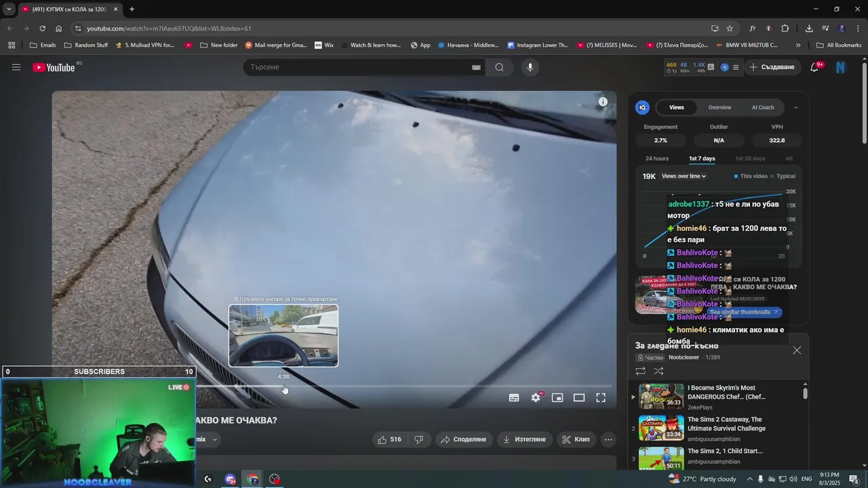The image size is (868, 488).
Task: Open more actions three-dot menu
Action: tap(608, 439)
